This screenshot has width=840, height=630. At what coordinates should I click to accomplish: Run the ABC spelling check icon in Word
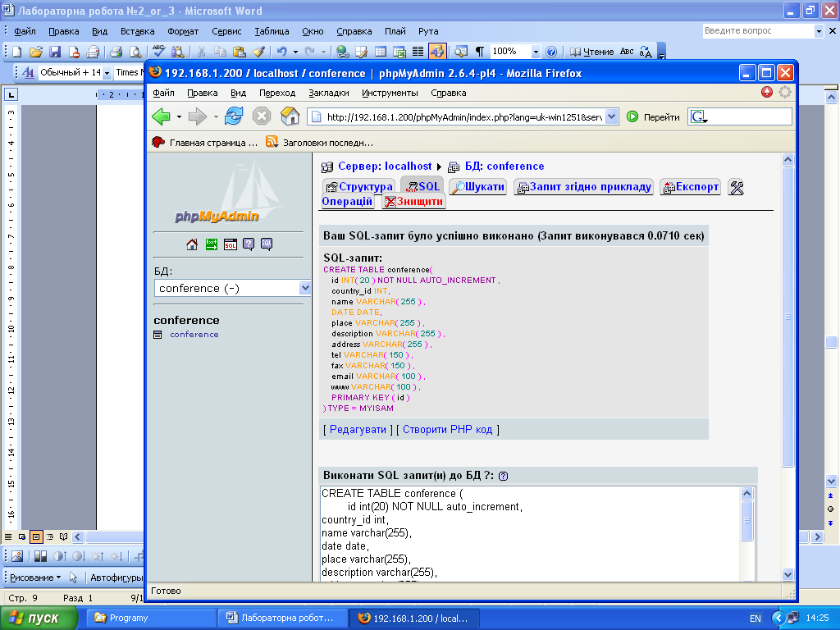click(x=158, y=51)
